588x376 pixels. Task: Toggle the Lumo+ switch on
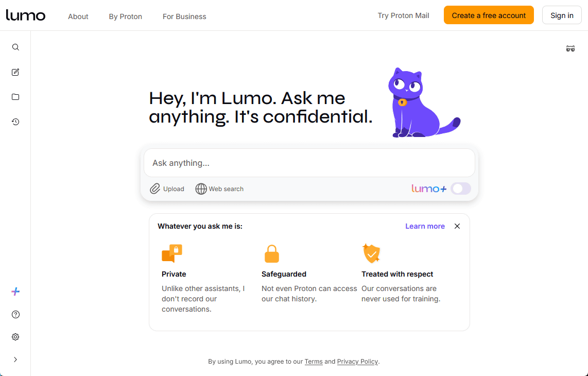[x=460, y=189]
